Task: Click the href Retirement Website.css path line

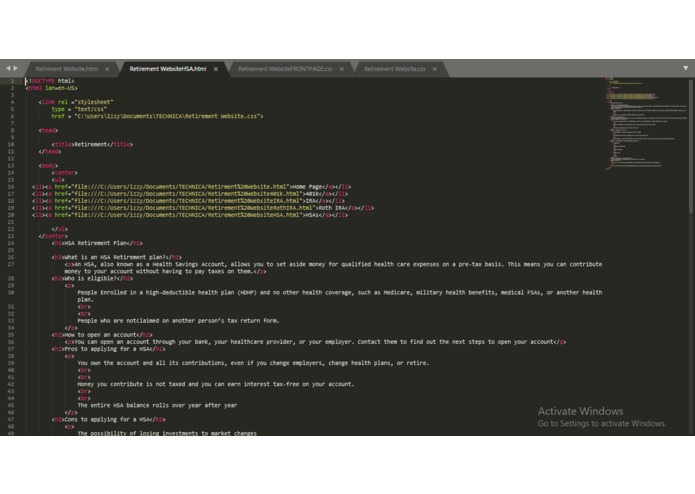Action: pyautogui.click(x=157, y=117)
